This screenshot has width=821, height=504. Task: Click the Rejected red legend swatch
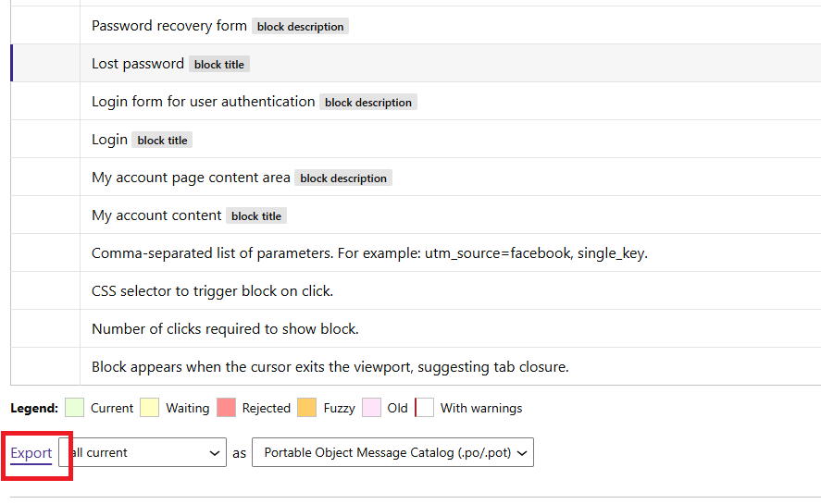click(226, 408)
